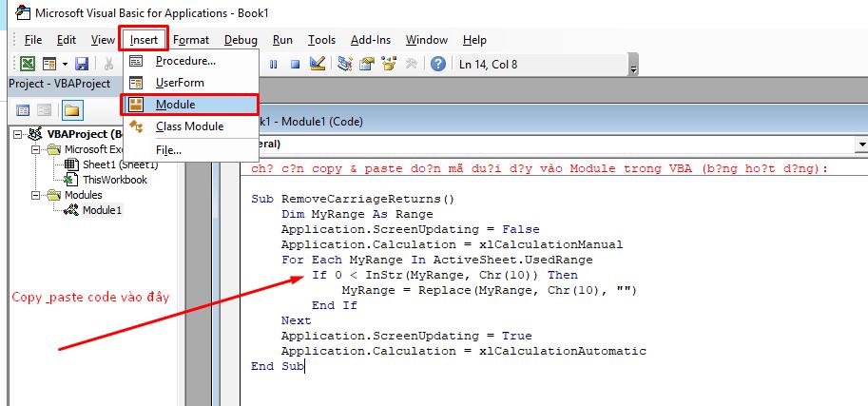868x406 pixels.
Task: Open the Help menu
Action: click(x=474, y=40)
